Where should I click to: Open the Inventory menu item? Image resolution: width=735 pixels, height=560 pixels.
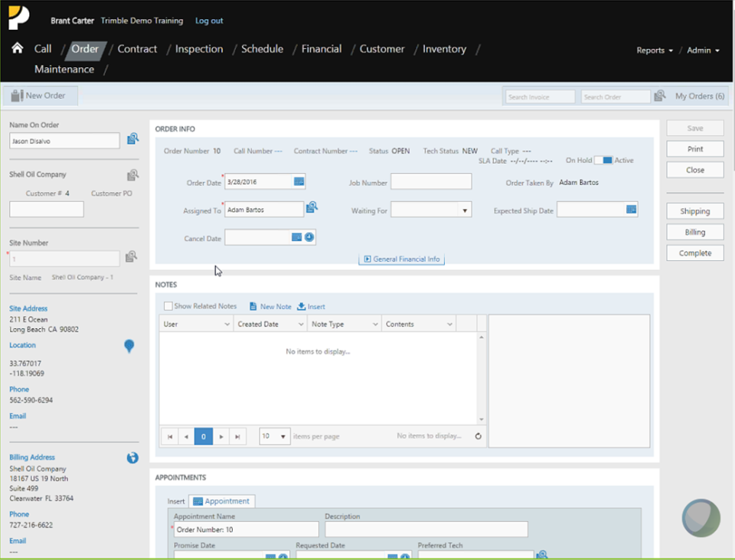point(444,49)
